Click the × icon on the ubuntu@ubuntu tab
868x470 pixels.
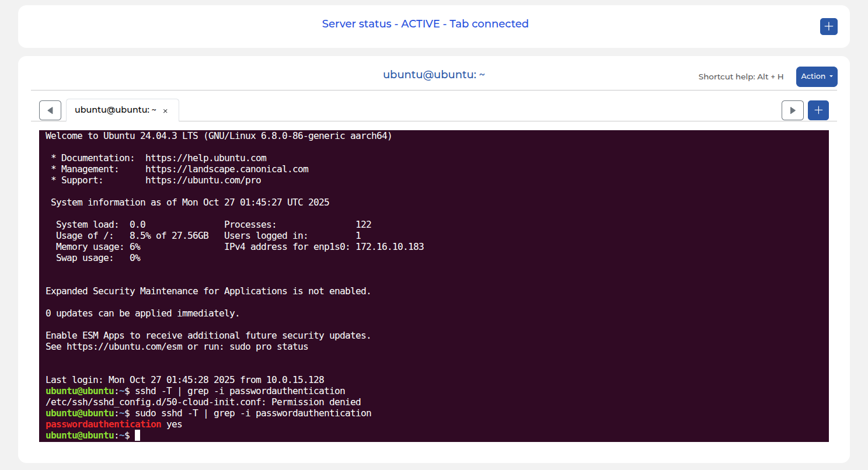[165, 110]
